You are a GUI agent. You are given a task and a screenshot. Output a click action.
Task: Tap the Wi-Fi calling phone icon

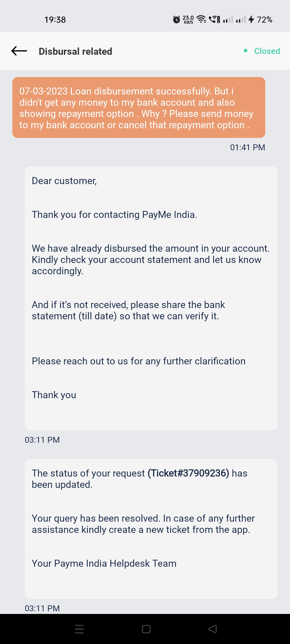214,19
